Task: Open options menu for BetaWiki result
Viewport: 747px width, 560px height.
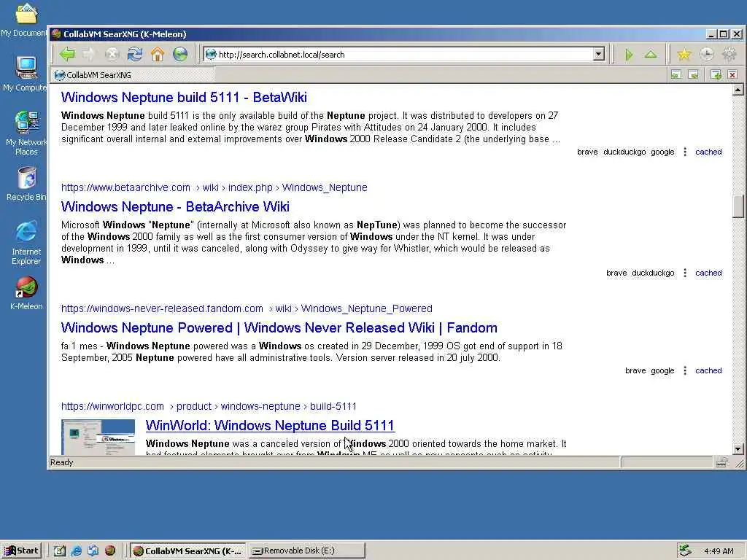Action: (685, 152)
